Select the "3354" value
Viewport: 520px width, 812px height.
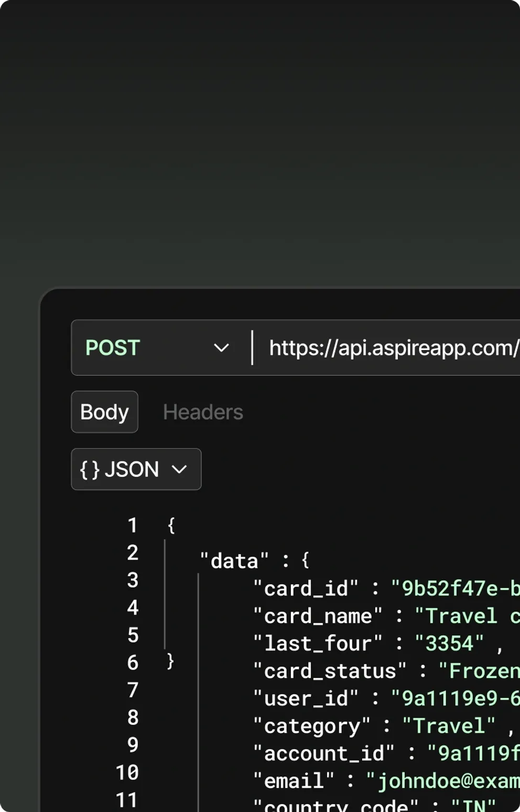point(449,643)
